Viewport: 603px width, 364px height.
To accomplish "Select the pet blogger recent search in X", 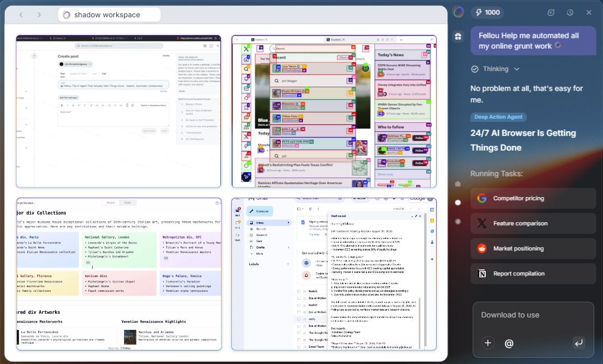I will pos(311,81).
